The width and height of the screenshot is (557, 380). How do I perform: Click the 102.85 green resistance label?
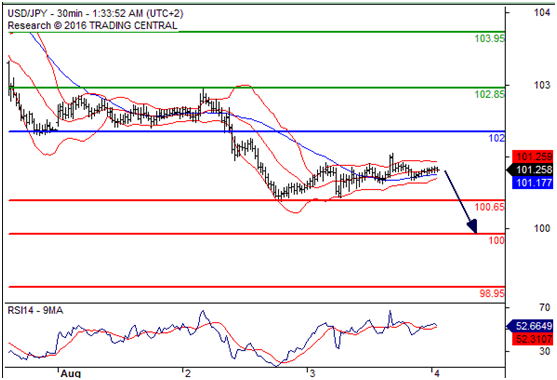pyautogui.click(x=490, y=94)
